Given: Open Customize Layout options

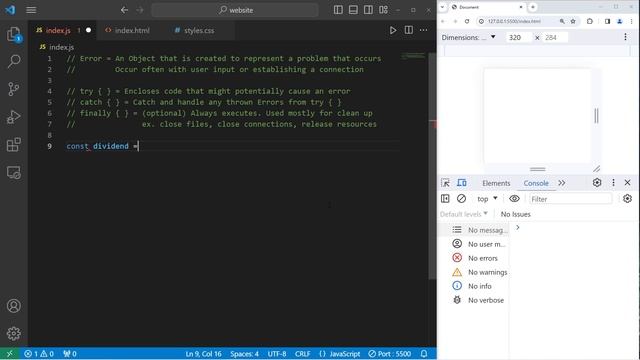Looking at the screenshot, I should 383,10.
